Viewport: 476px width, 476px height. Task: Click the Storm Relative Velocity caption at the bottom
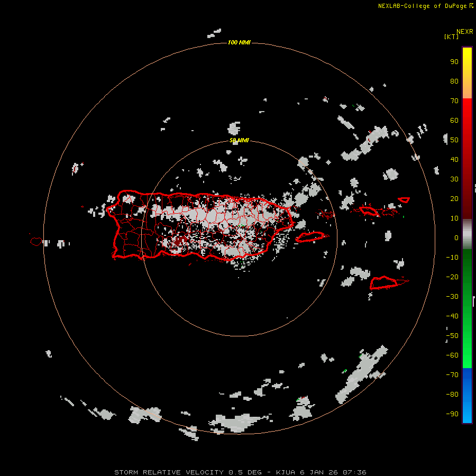(x=240, y=472)
